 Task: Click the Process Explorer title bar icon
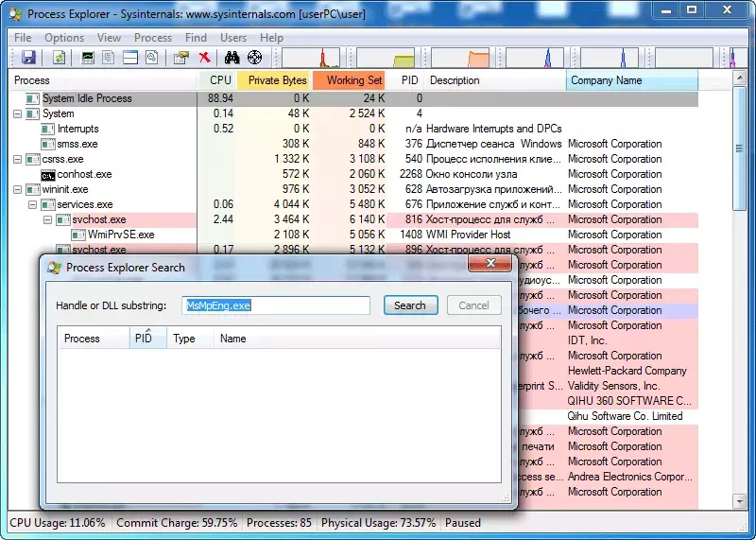pos(15,13)
